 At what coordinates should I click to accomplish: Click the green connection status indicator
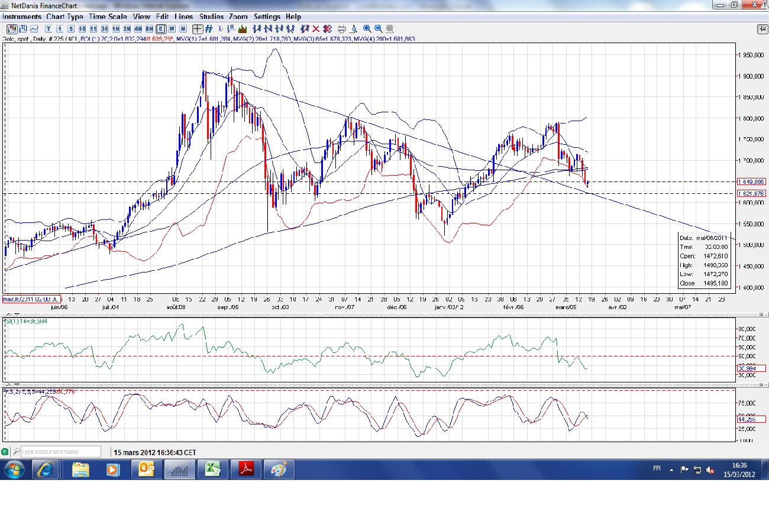[5, 452]
